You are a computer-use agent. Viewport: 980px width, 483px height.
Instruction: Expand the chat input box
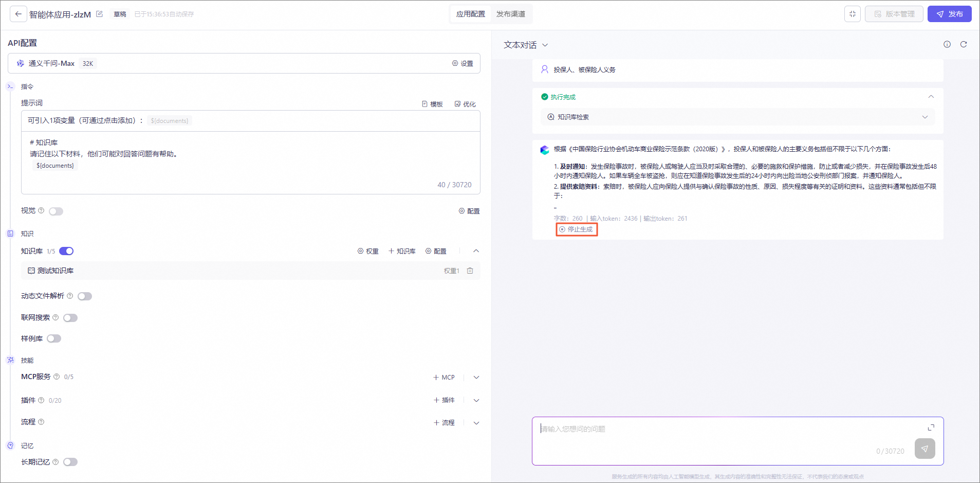point(931,427)
